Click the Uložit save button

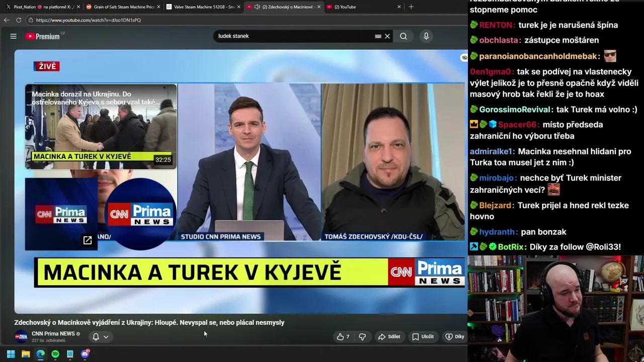pyautogui.click(x=423, y=337)
